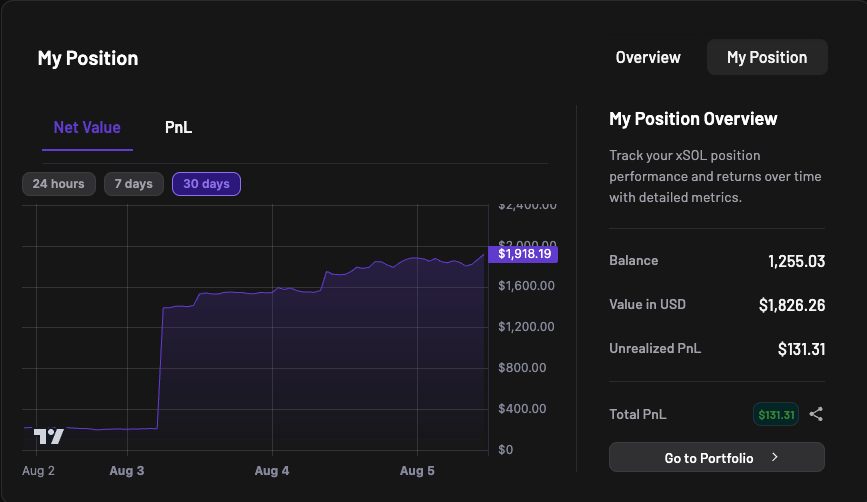The width and height of the screenshot is (867, 502).
Task: Click the Aug 3 date marker on axis
Action: [127, 470]
